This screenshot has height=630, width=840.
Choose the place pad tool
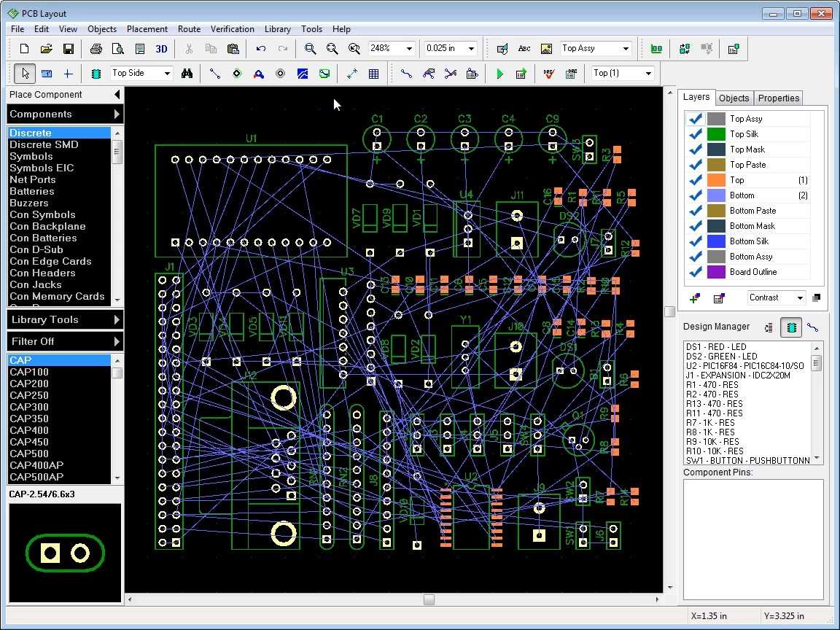[237, 74]
